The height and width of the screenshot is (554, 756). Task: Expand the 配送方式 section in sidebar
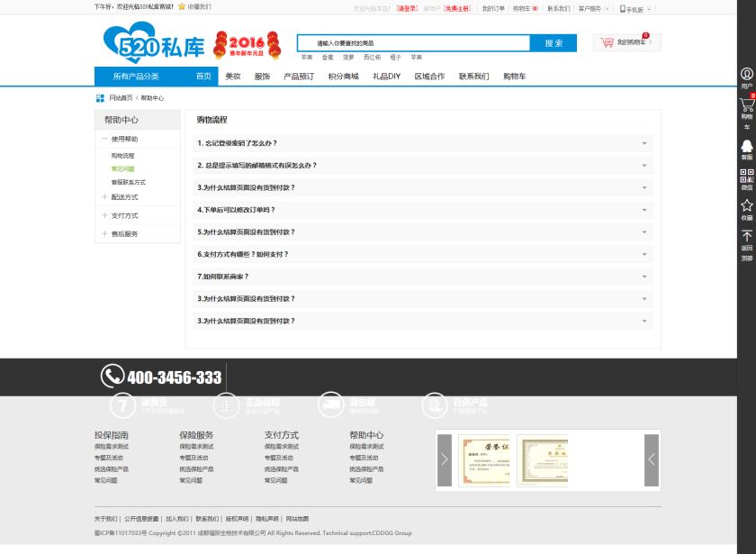click(104, 197)
